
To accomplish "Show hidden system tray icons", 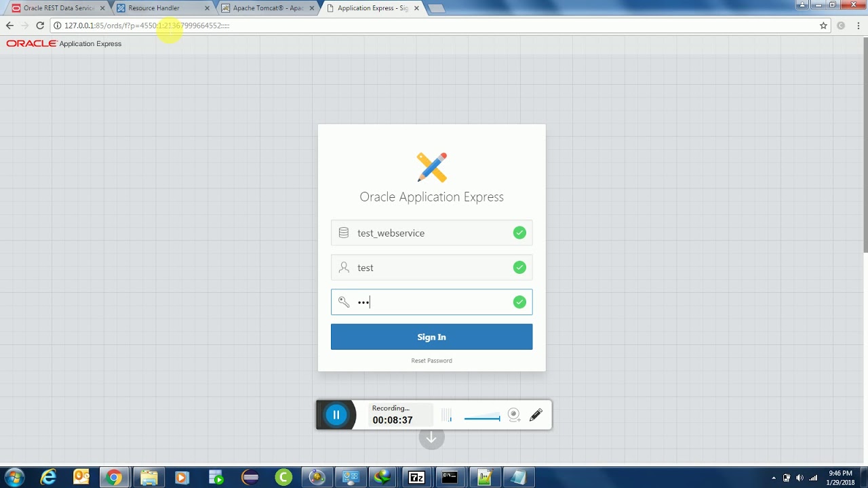I will click(774, 478).
